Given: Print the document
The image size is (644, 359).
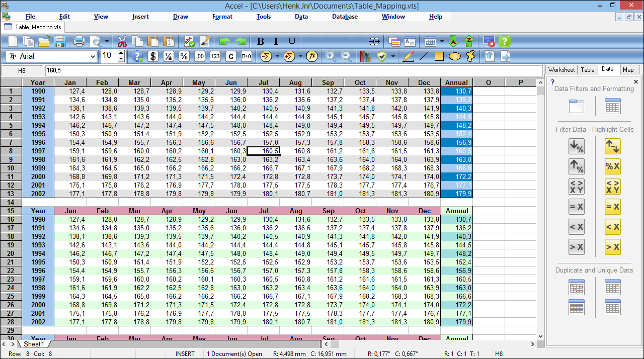Looking at the screenshot, I should tap(79, 41).
